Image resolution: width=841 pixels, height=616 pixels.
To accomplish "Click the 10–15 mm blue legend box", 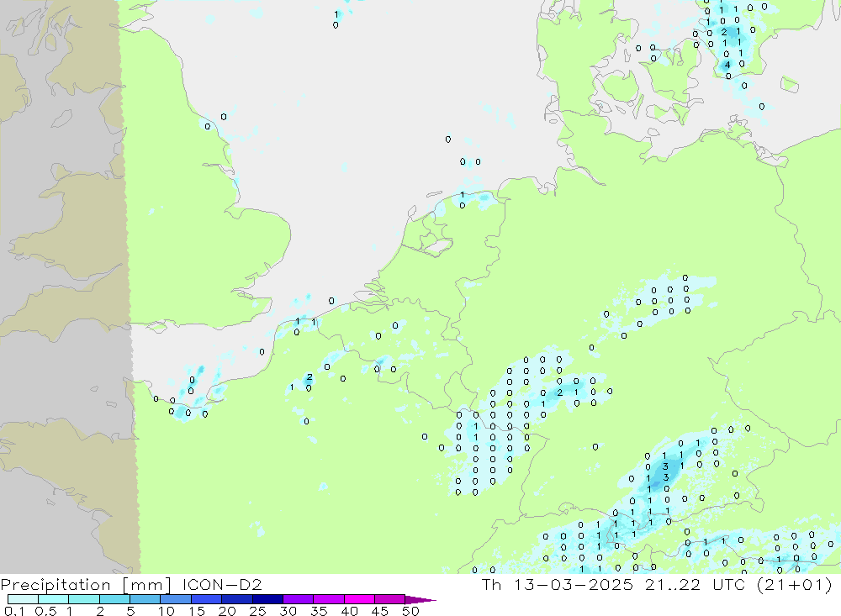I will click(176, 599).
